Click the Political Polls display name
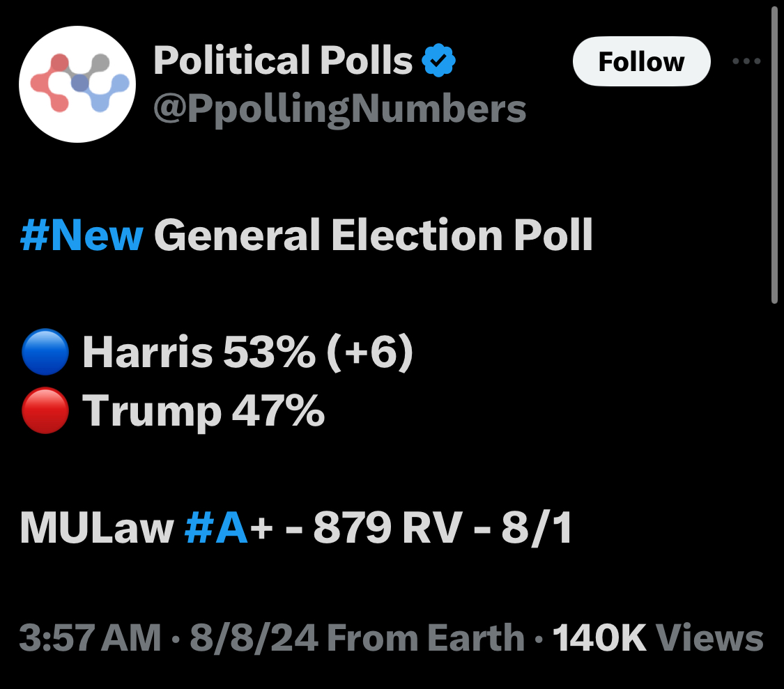This screenshot has height=689, width=784. coord(283,61)
